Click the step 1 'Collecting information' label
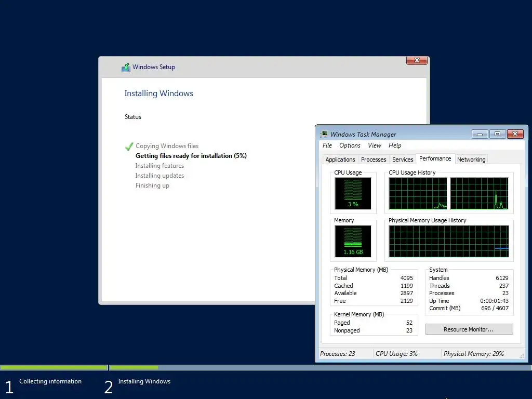Image resolution: width=532 pixels, height=399 pixels. (x=50, y=381)
